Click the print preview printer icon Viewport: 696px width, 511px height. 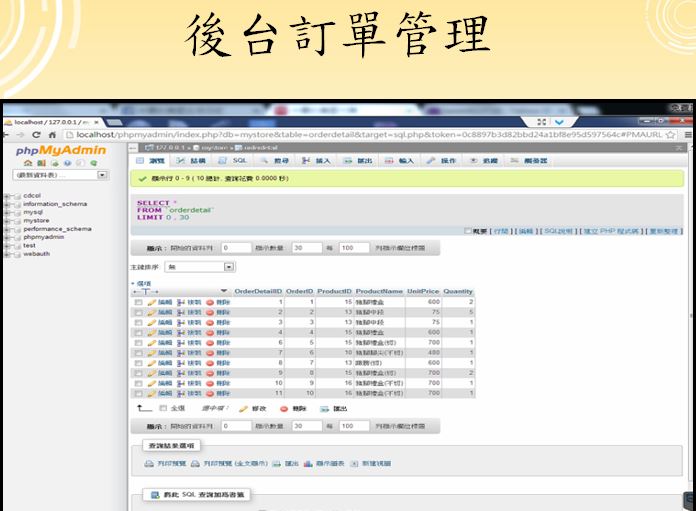pyautogui.click(x=149, y=464)
